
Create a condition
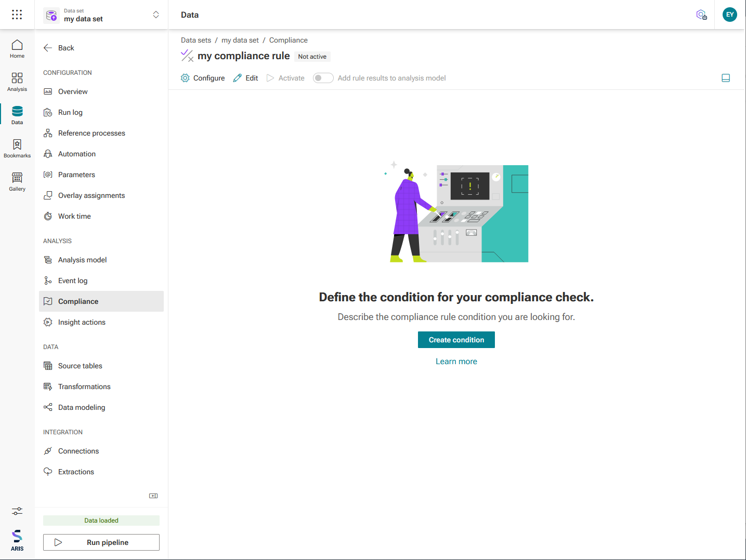(x=456, y=340)
